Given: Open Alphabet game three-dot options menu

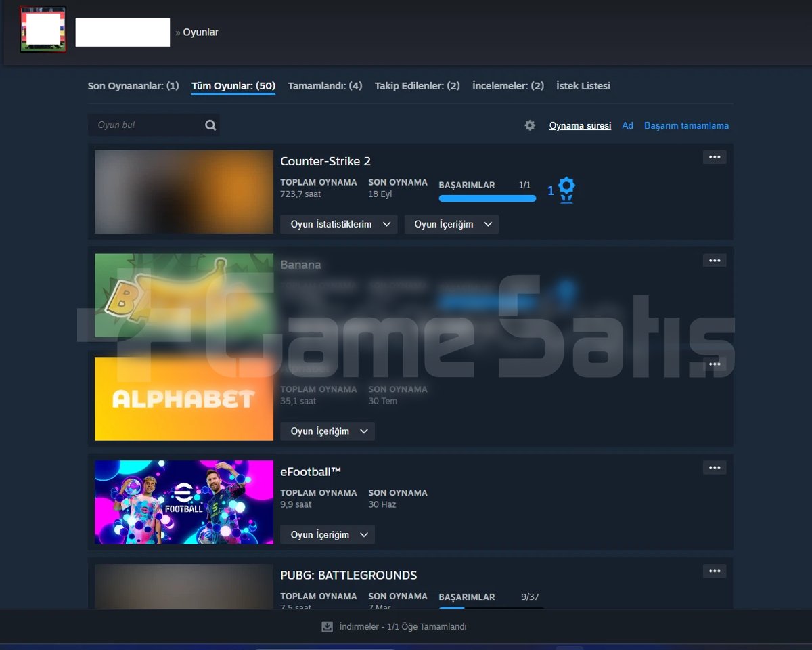Looking at the screenshot, I should pos(715,364).
